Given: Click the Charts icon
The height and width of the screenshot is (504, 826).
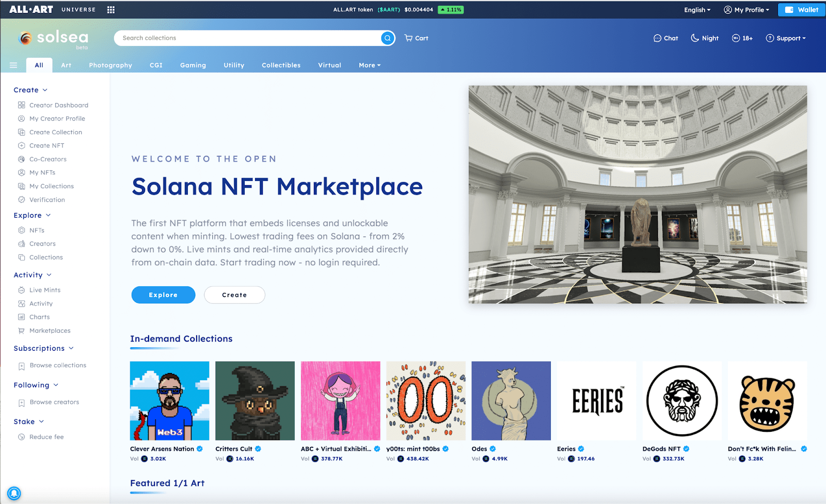Looking at the screenshot, I should 22,317.
